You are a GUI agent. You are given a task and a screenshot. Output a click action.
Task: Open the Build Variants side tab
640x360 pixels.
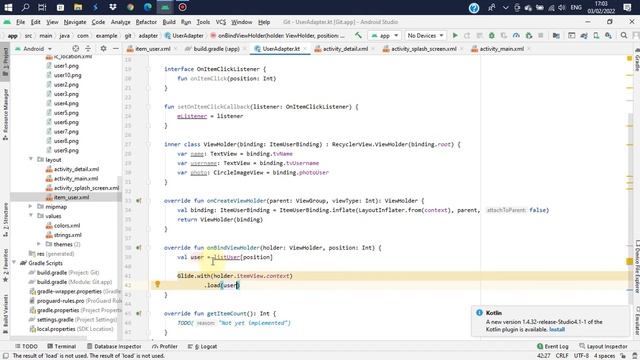point(5,313)
